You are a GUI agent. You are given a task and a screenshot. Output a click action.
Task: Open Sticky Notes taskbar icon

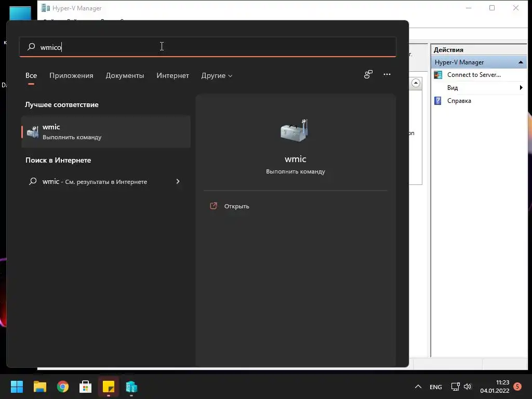(x=109, y=387)
